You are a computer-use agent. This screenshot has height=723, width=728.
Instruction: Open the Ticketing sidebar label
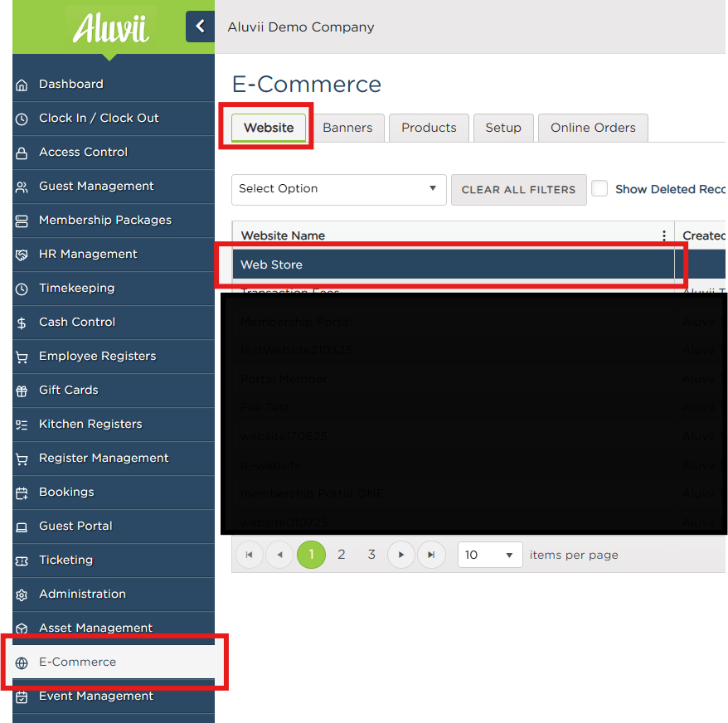click(66, 560)
